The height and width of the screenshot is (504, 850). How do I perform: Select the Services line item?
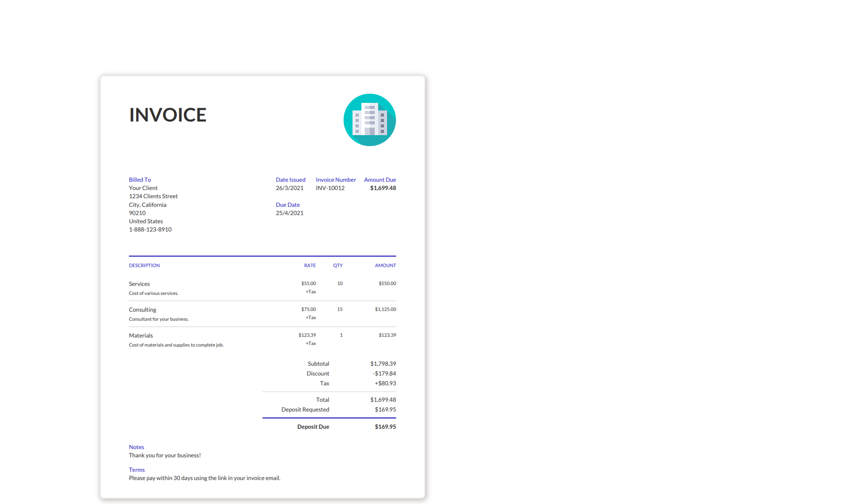click(x=139, y=284)
